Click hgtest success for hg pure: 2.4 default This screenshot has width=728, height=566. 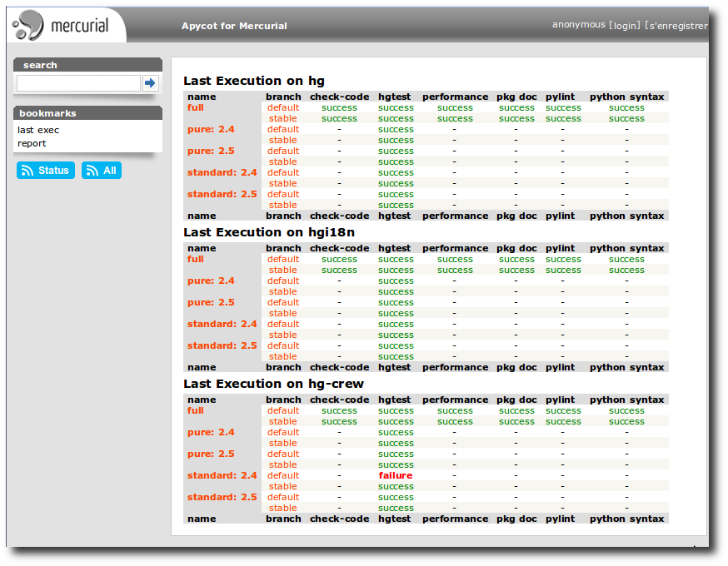pos(396,130)
